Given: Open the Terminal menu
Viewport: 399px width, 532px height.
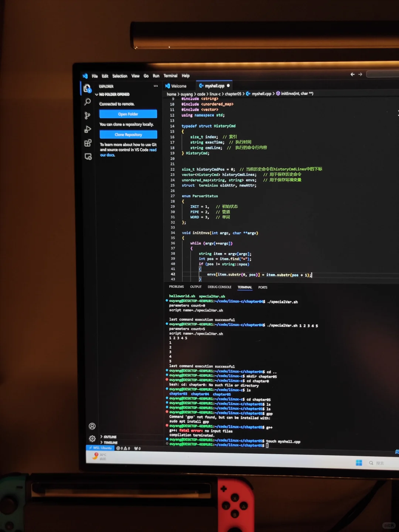Looking at the screenshot, I should (170, 76).
